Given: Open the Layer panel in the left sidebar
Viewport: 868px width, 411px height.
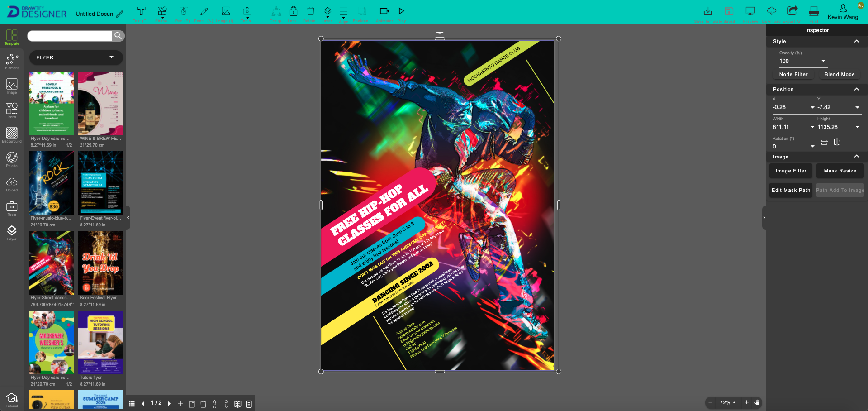Looking at the screenshot, I should [x=12, y=233].
